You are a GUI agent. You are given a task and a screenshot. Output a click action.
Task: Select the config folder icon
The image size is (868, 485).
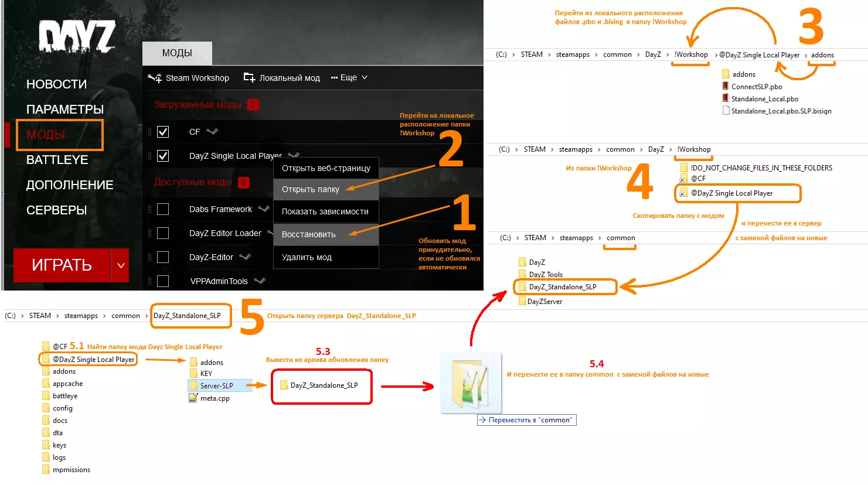[46, 408]
